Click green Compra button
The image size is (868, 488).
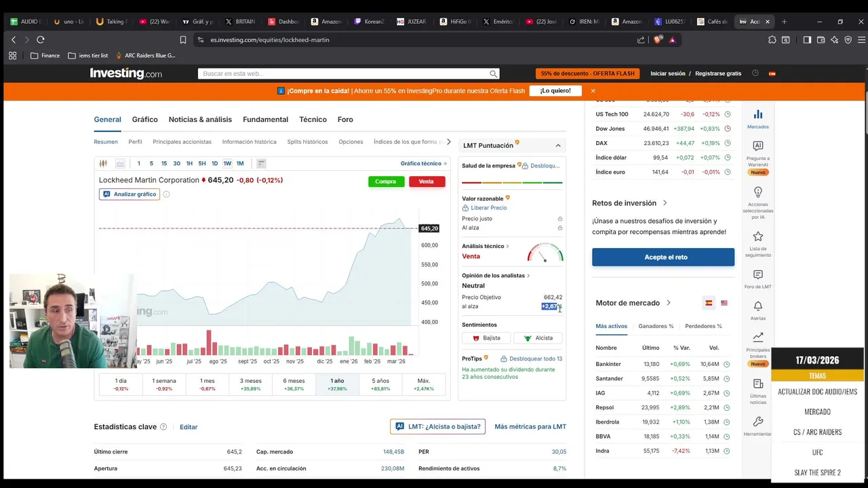(x=385, y=182)
